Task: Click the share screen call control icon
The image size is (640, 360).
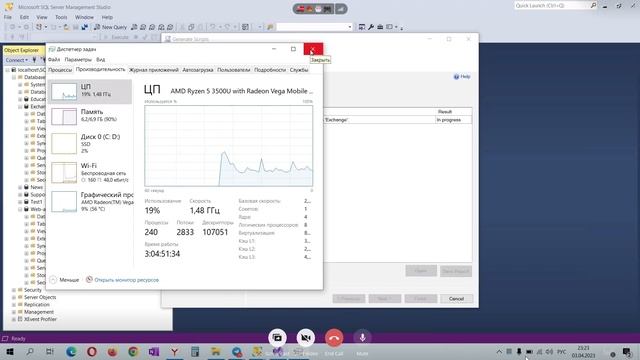Action: (277, 338)
